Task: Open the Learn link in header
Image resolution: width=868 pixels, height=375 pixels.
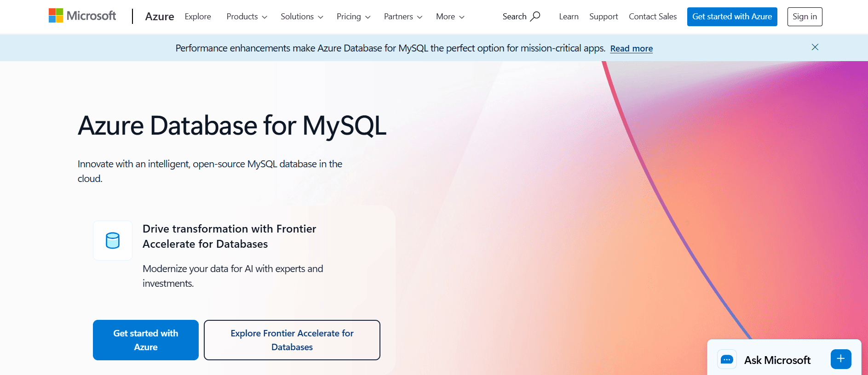Action: [x=569, y=17]
